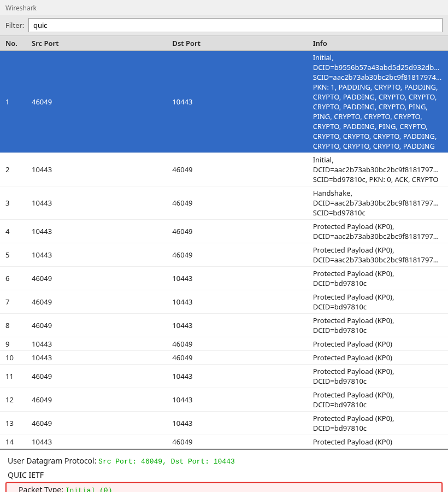Image resolution: width=448 pixels, height=492 pixels.
Task: Select packet 1, Initial with PADDING, CRYPTO frames
Action: pyautogui.click(x=224, y=102)
